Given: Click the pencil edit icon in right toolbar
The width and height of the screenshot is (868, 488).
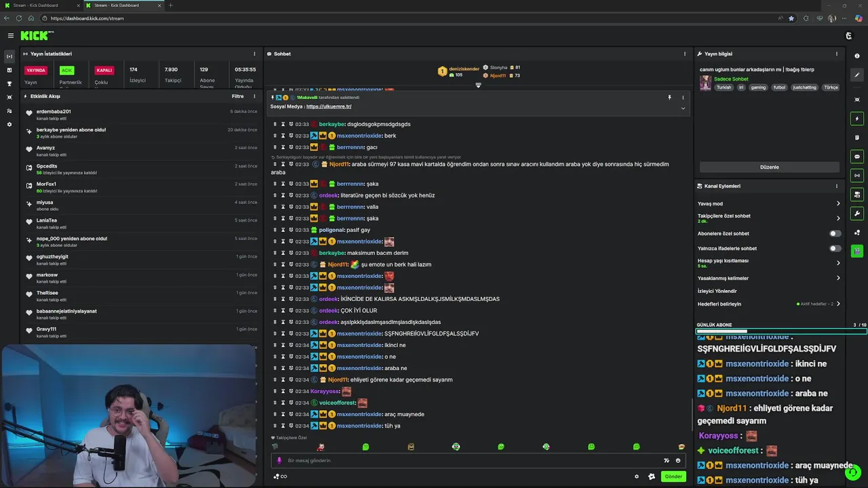Looking at the screenshot, I should click(x=857, y=75).
